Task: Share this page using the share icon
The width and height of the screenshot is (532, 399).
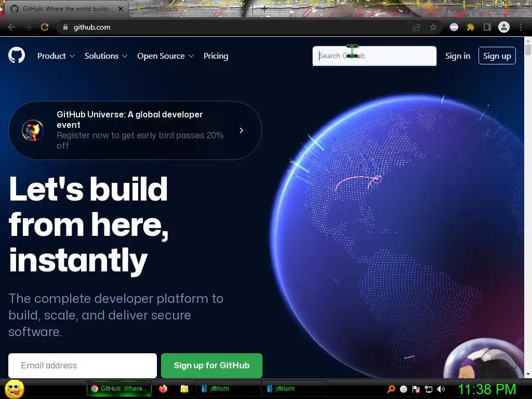Action: 417,27
